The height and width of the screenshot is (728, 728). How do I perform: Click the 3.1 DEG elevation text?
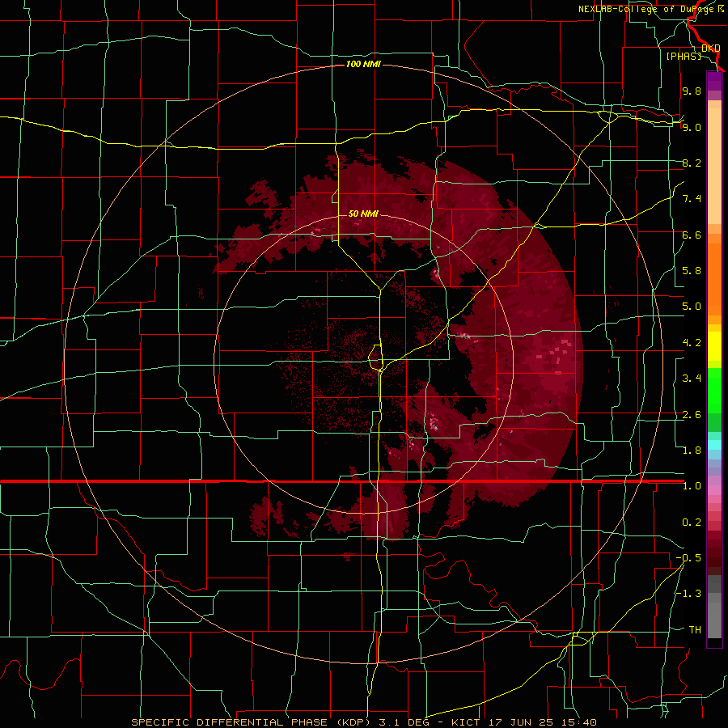(404, 722)
